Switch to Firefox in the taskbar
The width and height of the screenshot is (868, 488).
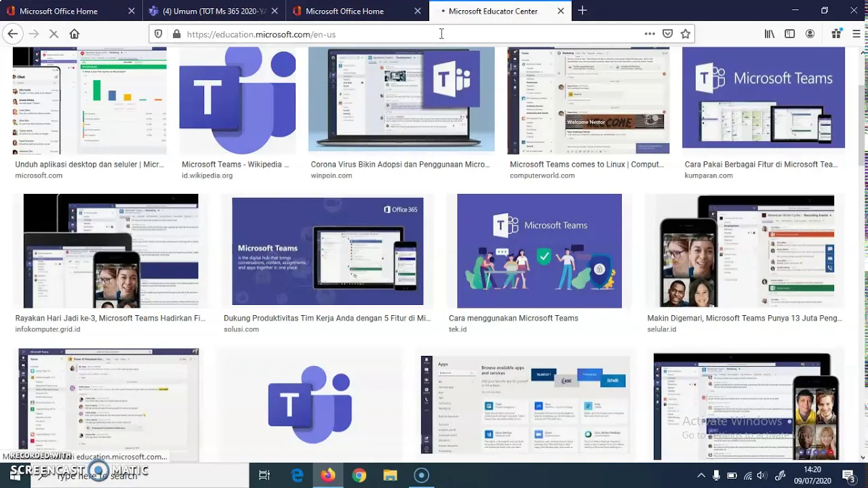pyautogui.click(x=328, y=475)
